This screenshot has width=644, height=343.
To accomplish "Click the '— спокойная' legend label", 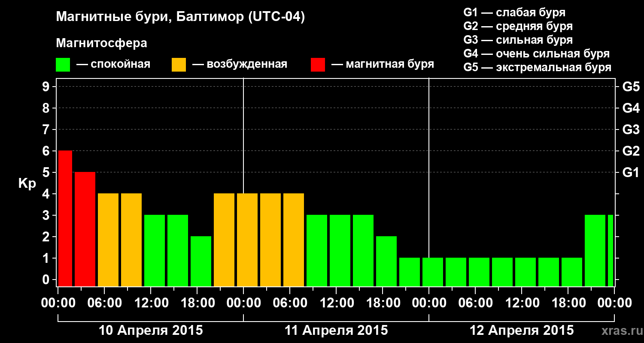I will pyautogui.click(x=113, y=65).
